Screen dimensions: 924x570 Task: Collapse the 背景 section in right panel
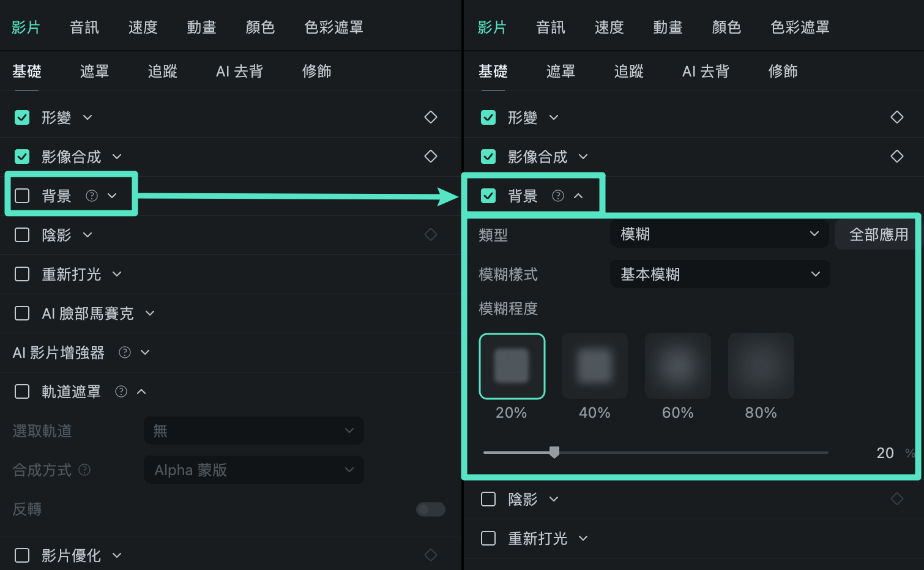(578, 196)
